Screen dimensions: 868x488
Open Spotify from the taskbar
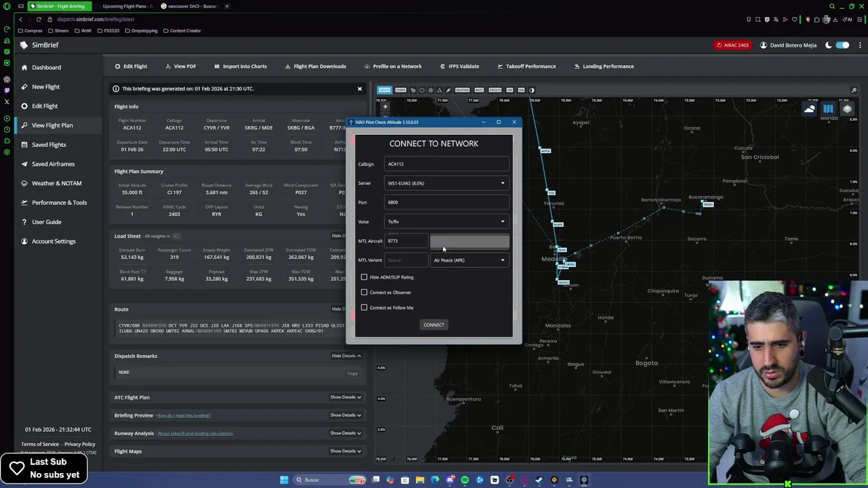(465, 480)
